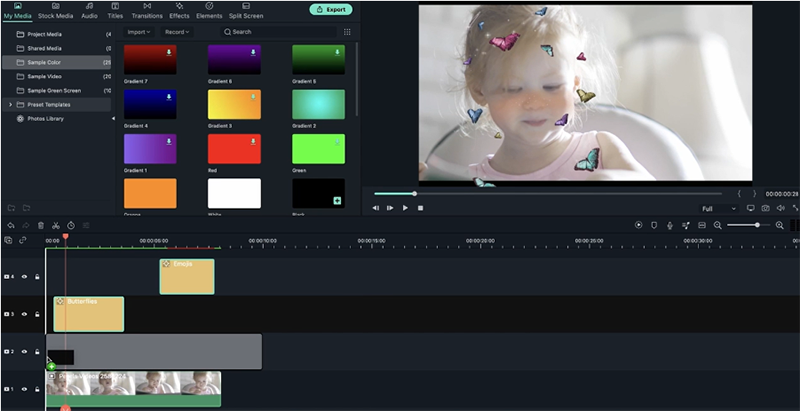Select the Sample Video folder

click(x=56, y=76)
